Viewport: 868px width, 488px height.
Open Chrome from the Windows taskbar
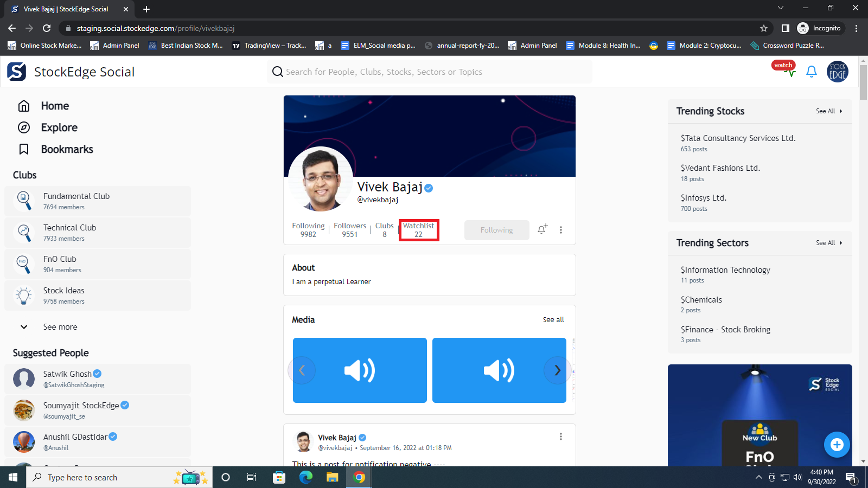click(x=359, y=477)
